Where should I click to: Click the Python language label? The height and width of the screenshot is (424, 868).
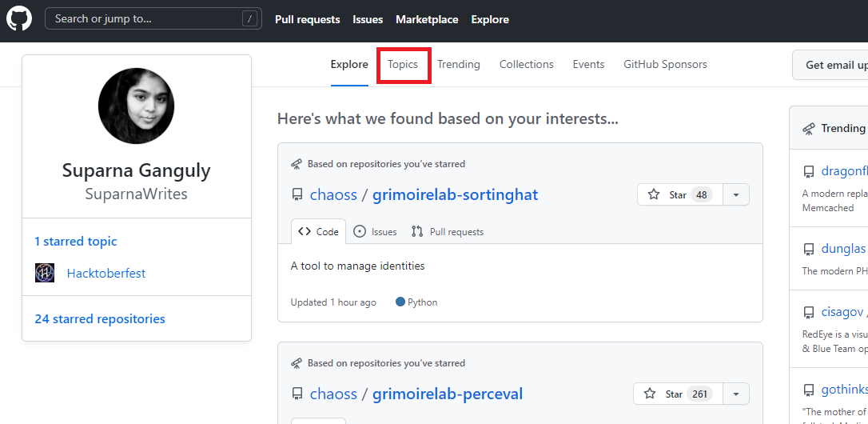[x=422, y=302]
